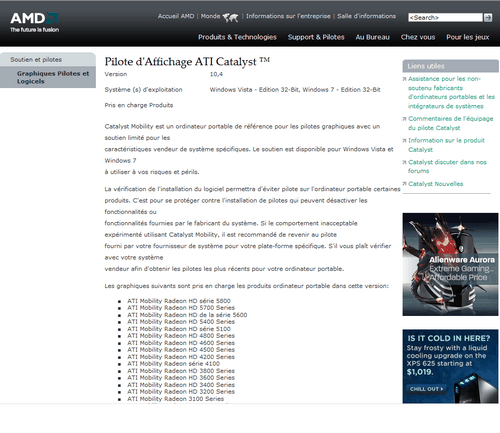Click ATI Mobility Radeon HD 5400 Series
Screen dimensions: 500x433
coord(181,321)
